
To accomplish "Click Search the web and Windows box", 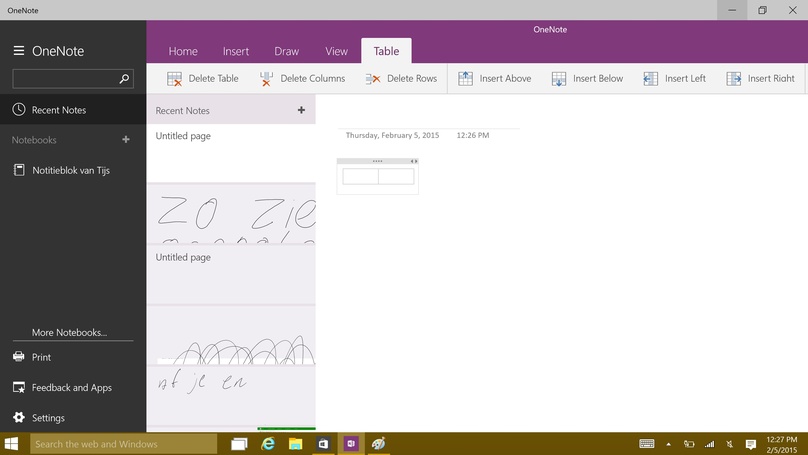I will coord(124,444).
